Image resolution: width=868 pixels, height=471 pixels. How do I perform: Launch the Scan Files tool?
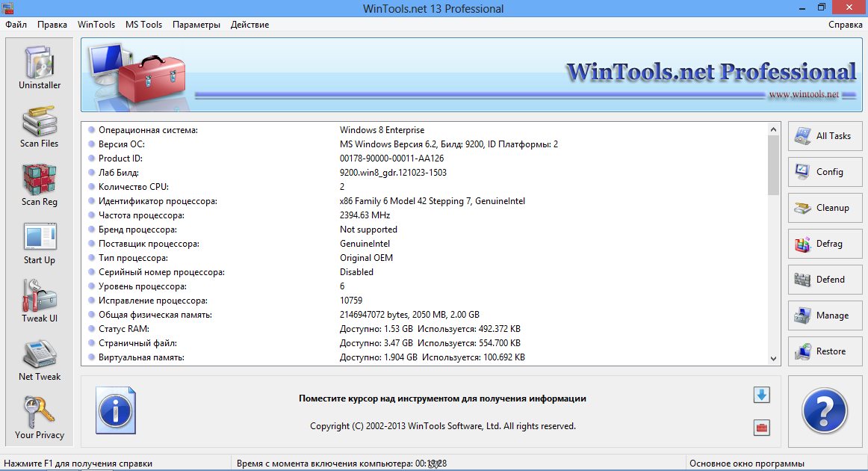pyautogui.click(x=40, y=126)
